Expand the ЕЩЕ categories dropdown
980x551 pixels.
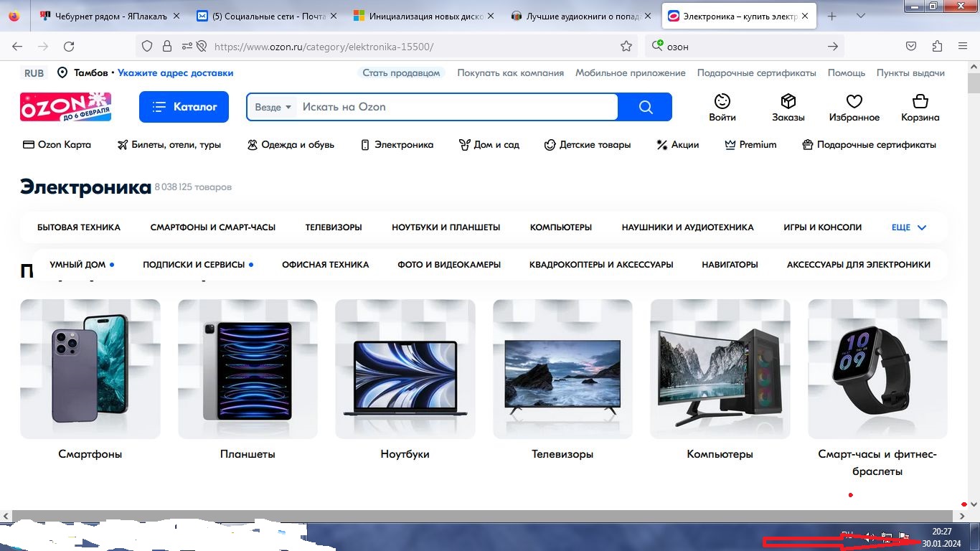click(909, 227)
